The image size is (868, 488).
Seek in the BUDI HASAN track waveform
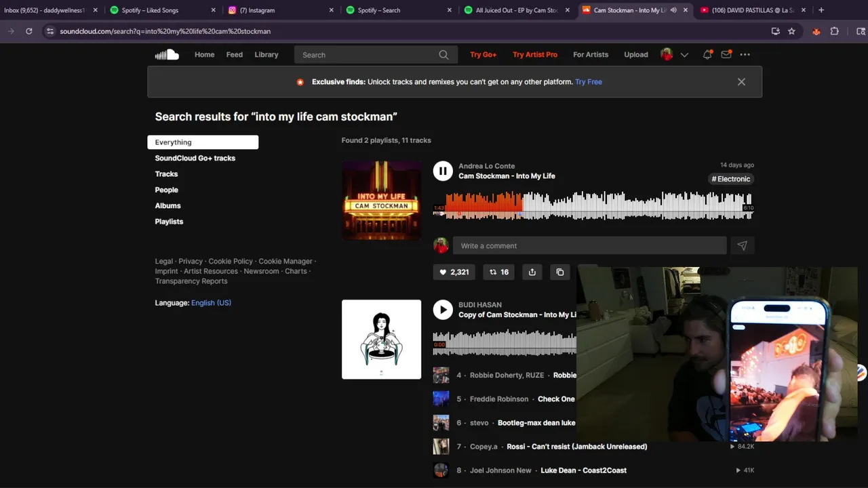tap(505, 342)
